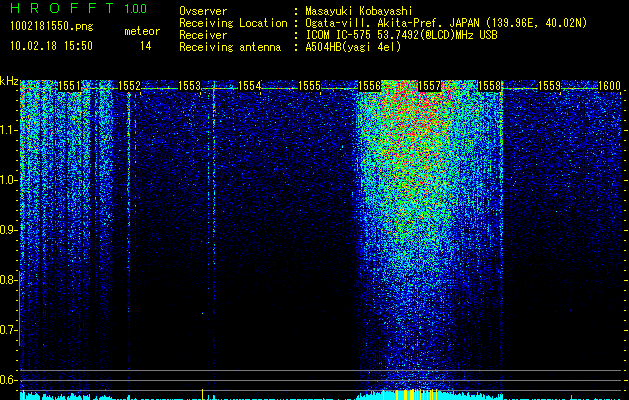
Task: Click the 1557 time marker
Action: [430, 86]
